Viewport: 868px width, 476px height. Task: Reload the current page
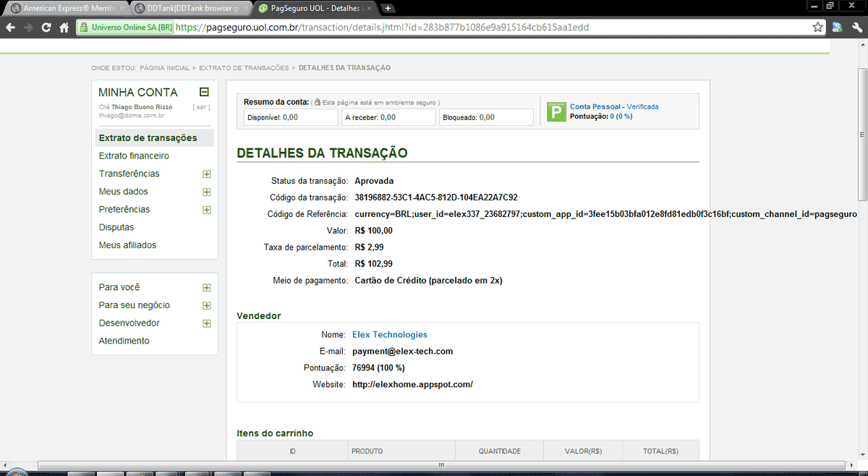click(46, 27)
